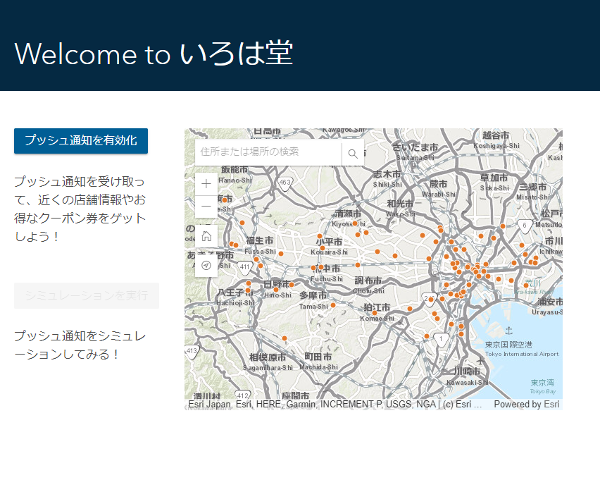Click route 413 shield on map
The height and width of the screenshot is (480, 600).
tap(191, 351)
